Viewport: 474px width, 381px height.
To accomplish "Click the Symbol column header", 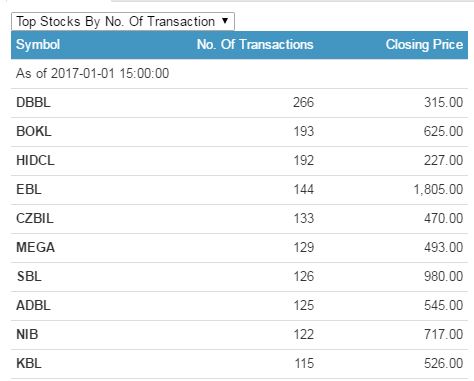I will [38, 44].
